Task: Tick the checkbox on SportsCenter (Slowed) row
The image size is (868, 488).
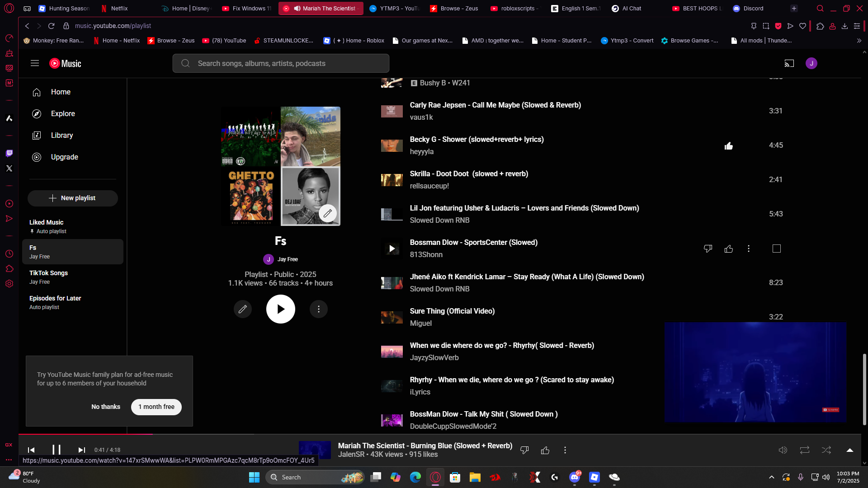Action: coord(777,249)
